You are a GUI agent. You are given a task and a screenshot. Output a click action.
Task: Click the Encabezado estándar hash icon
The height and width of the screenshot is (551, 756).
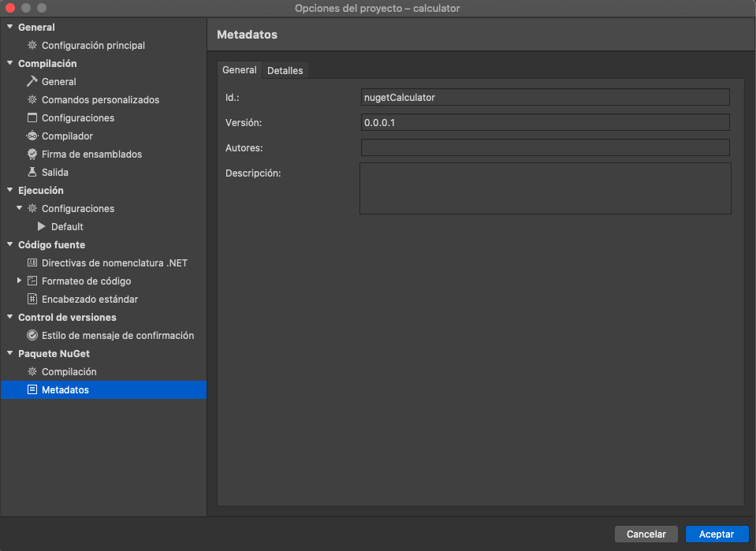point(32,300)
